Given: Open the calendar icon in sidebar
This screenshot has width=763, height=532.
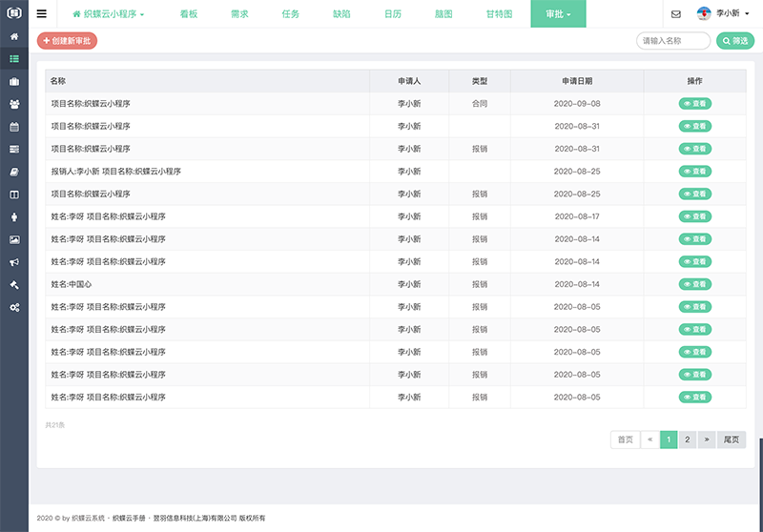Looking at the screenshot, I should (13, 127).
